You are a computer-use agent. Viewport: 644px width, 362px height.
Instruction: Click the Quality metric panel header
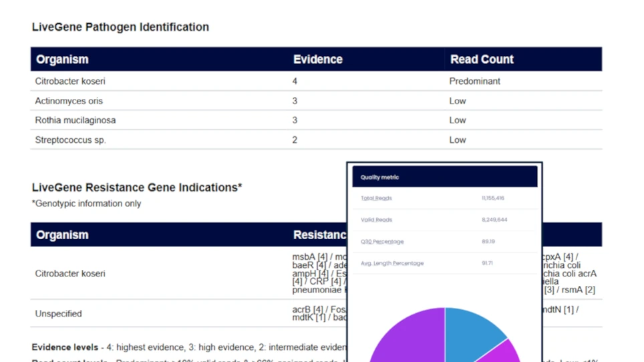click(x=379, y=178)
